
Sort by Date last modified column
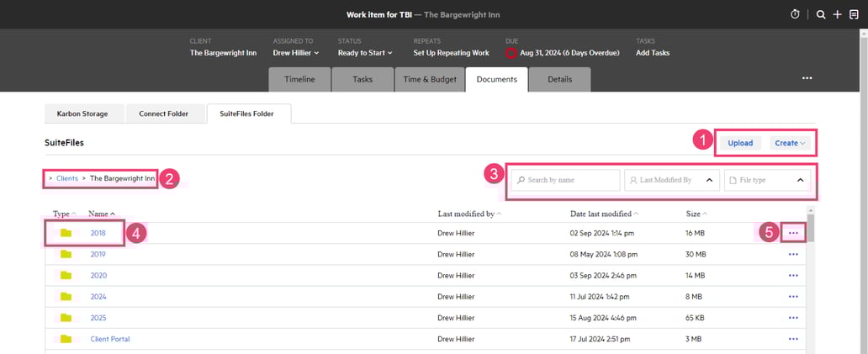[601, 214]
